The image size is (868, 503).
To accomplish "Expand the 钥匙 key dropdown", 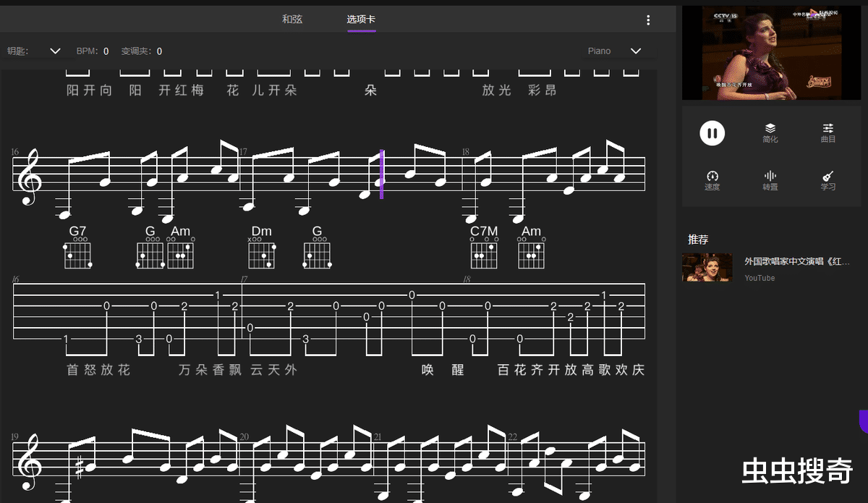I will (56, 51).
